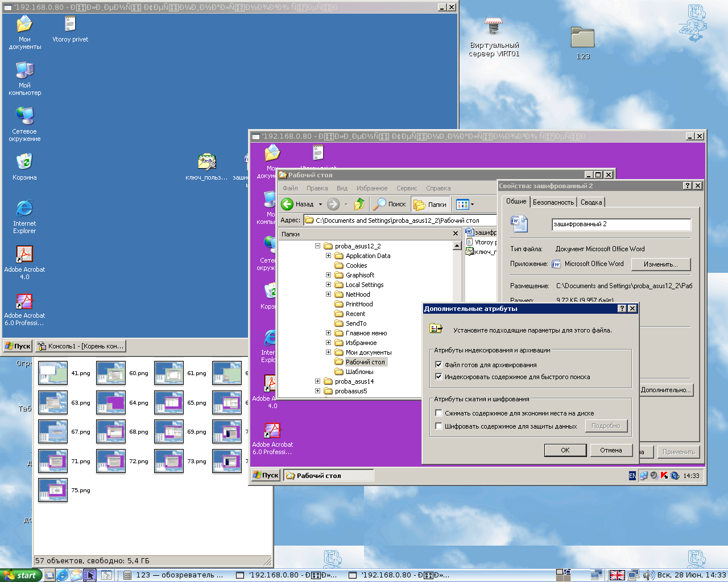
Task: Select the 75.png thumbnail
Action: 53,490
